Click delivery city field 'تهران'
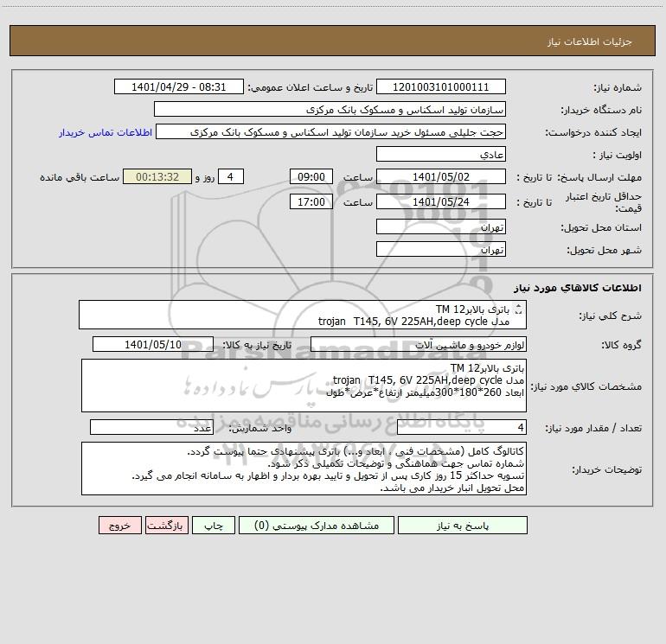This screenshot has width=666, height=644. click(x=441, y=249)
